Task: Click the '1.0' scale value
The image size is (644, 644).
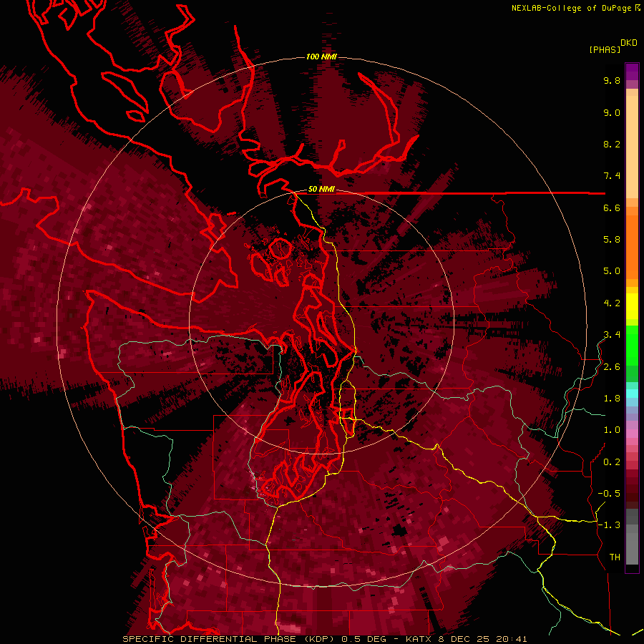Action: (612, 430)
